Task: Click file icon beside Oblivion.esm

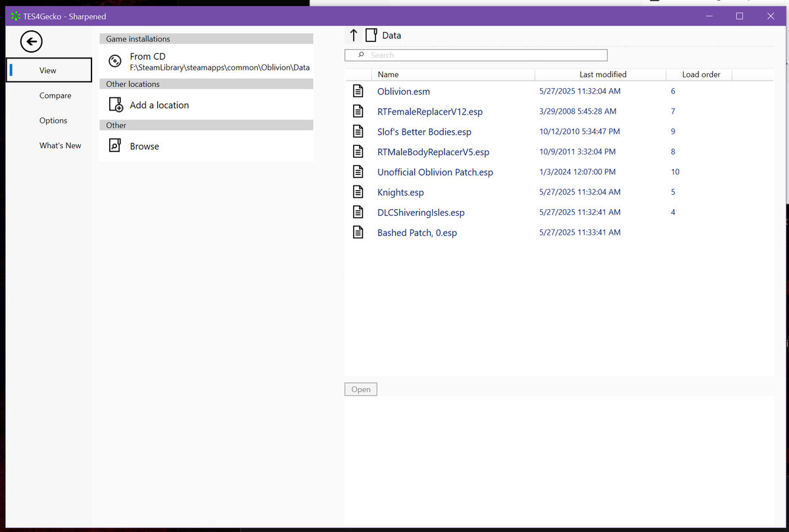Action: pos(358,91)
